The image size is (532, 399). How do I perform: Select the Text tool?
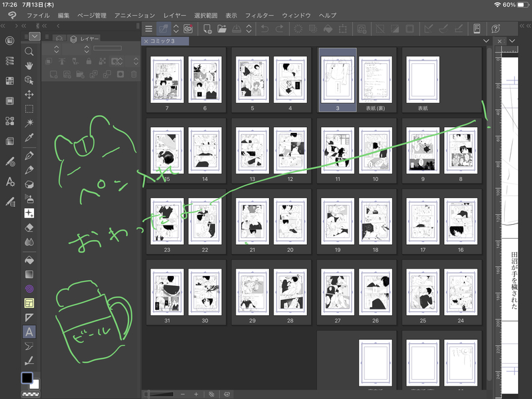tap(29, 332)
